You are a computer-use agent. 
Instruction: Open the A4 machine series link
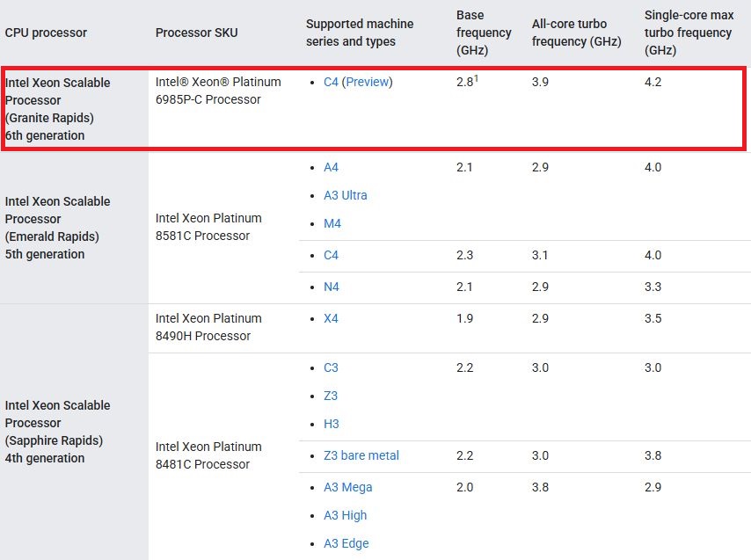click(331, 167)
